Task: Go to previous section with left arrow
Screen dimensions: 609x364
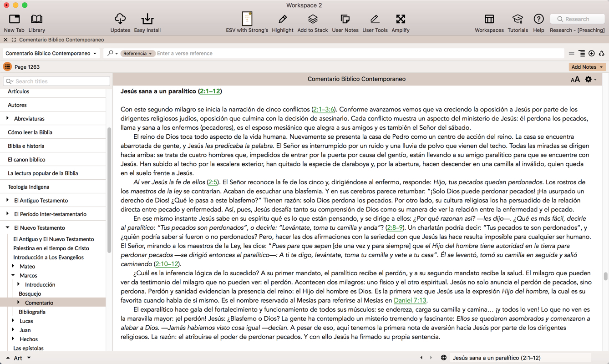Action: [421, 358]
